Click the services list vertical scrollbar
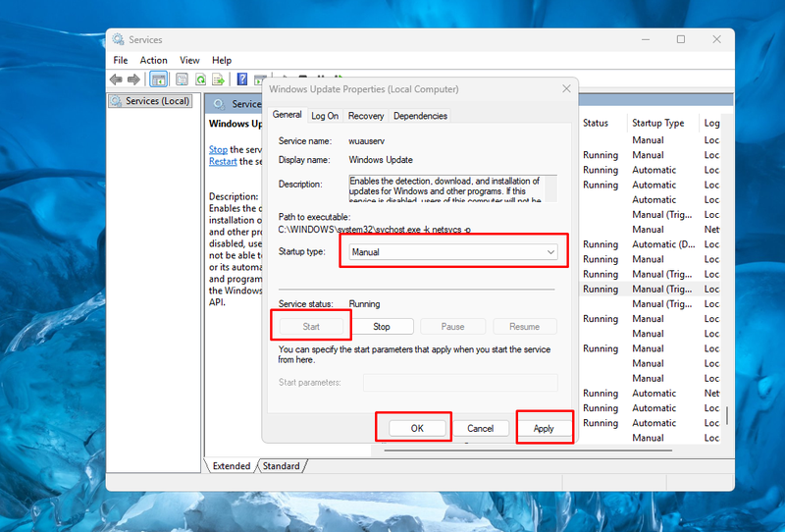Screen dimensions: 785x532 (x=726, y=415)
